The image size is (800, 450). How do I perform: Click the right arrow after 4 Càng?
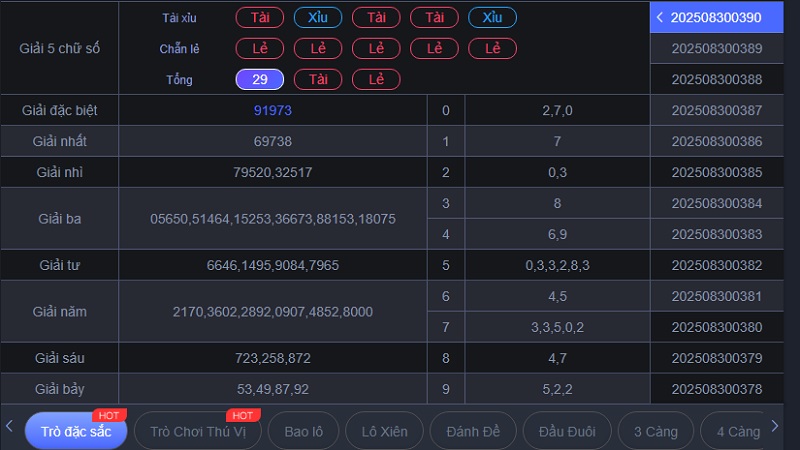(x=774, y=427)
